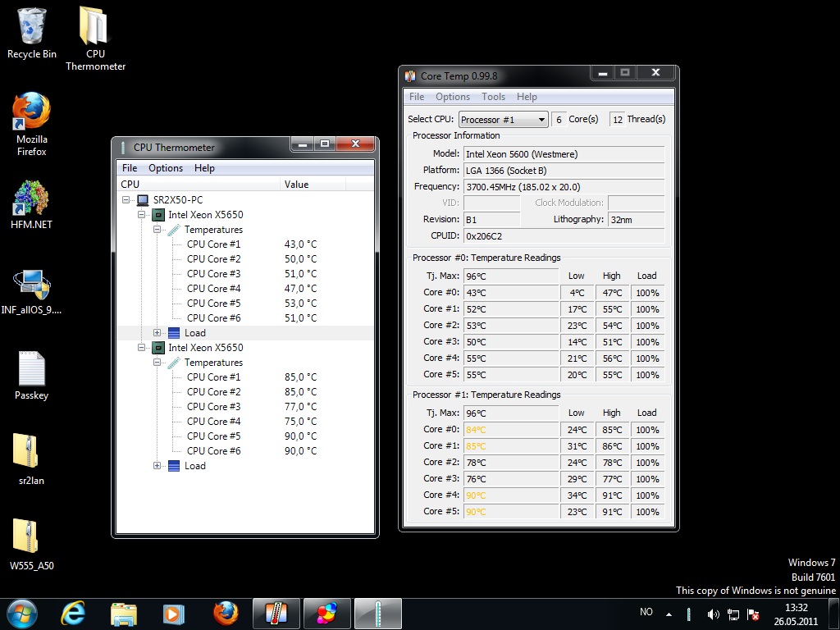This screenshot has width=840, height=630.
Task: Click the Firefox taskbar icon
Action: (x=226, y=614)
